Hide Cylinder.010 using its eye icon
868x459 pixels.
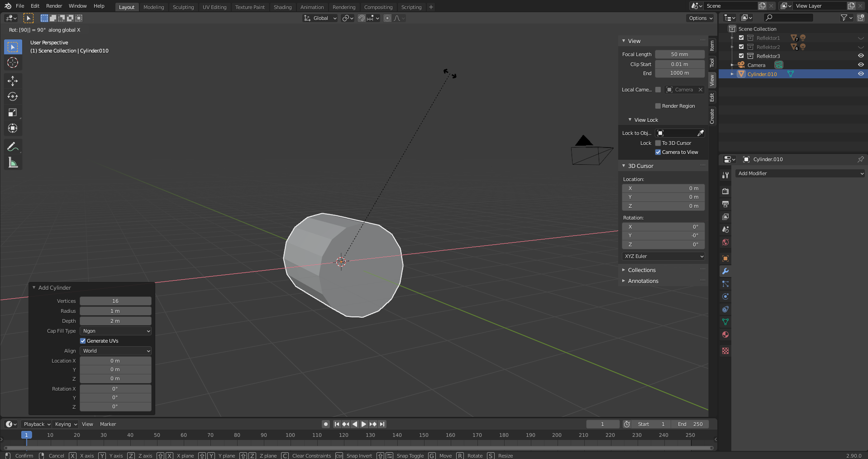(860, 74)
